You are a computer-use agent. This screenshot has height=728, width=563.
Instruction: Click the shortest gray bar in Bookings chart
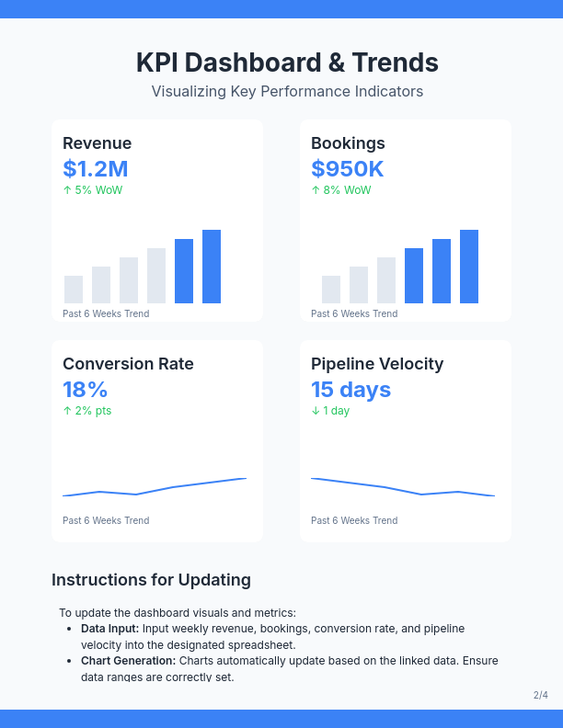coord(331,290)
